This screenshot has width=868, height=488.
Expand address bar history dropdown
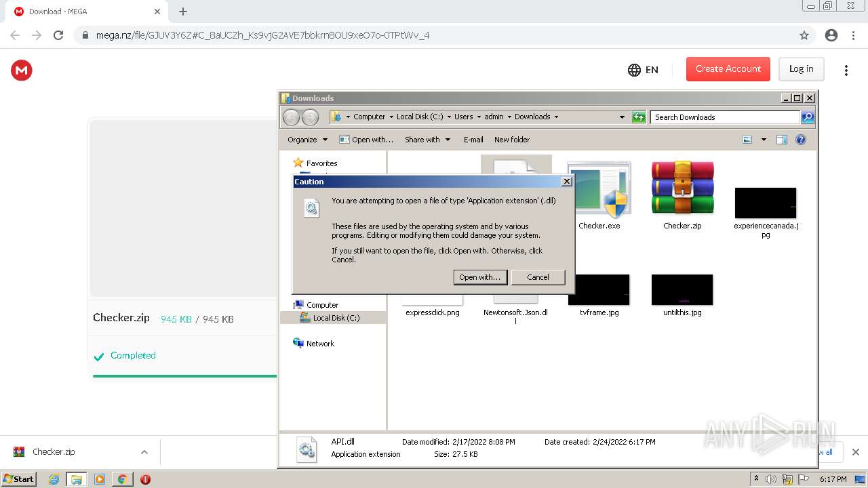622,117
